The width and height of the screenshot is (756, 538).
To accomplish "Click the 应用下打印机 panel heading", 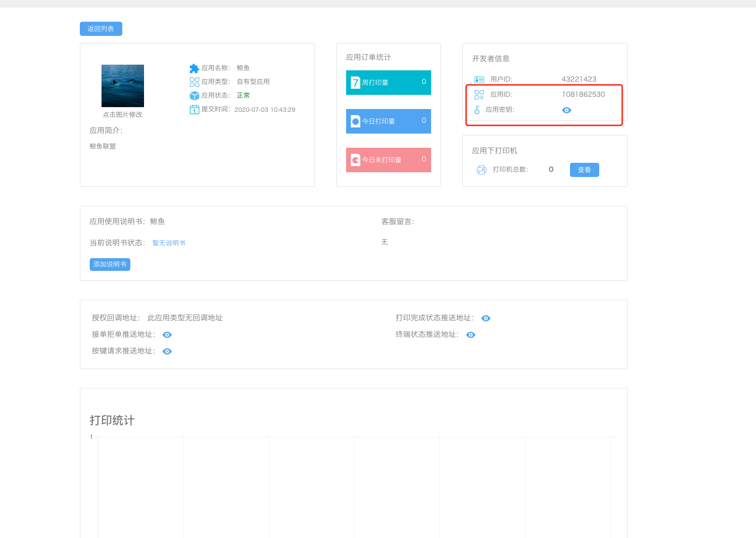I will tap(495, 151).
